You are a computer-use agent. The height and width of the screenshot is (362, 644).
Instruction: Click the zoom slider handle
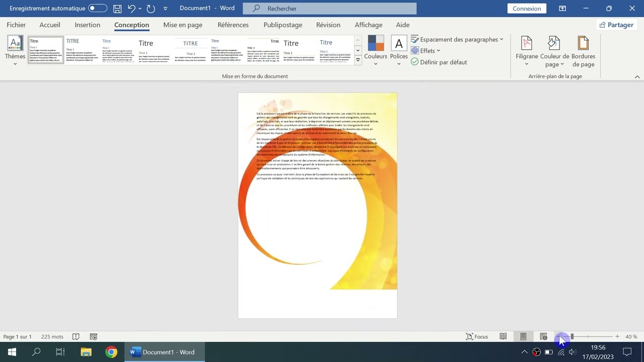pos(572,336)
